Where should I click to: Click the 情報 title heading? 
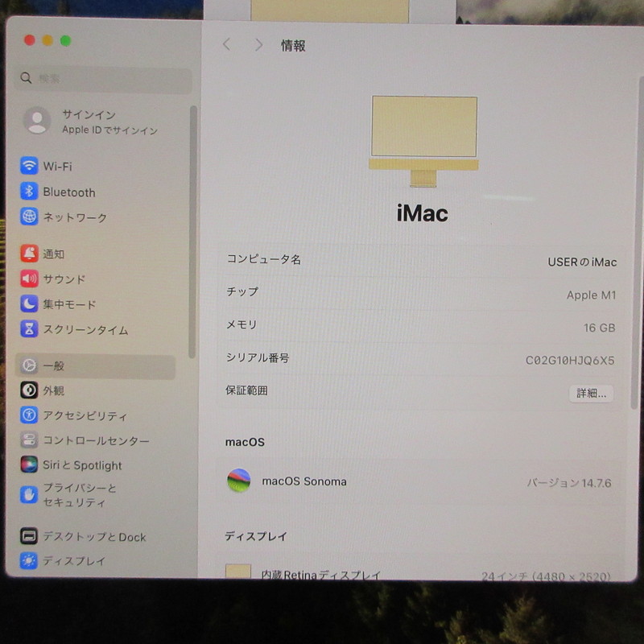[293, 45]
